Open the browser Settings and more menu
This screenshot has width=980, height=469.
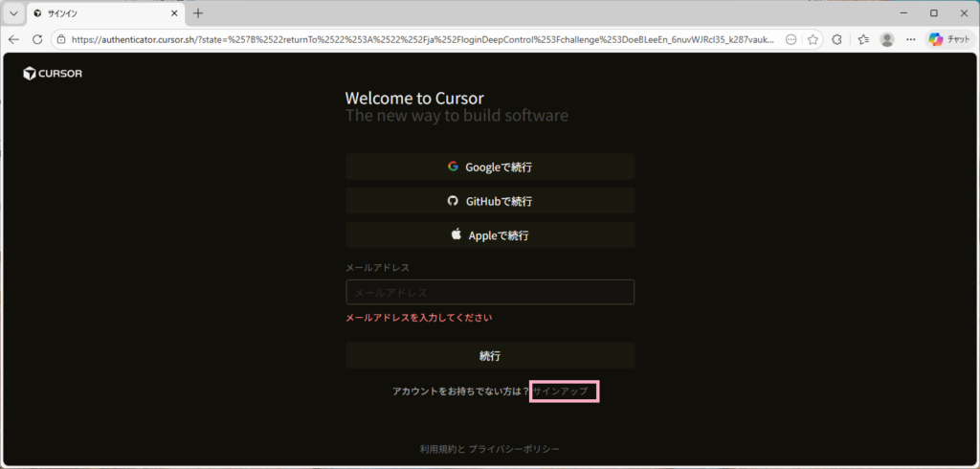[x=910, y=39]
